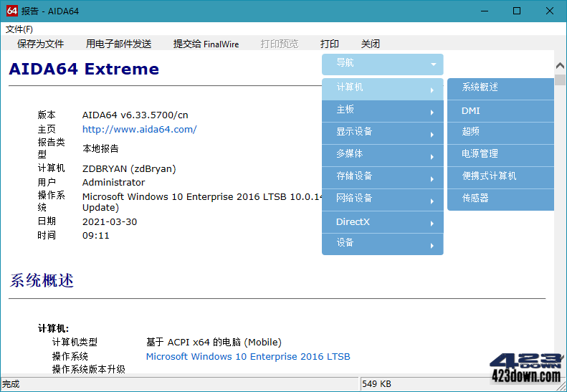Expand the 显示设备 submenu
This screenshot has height=392, width=567.
(383, 133)
